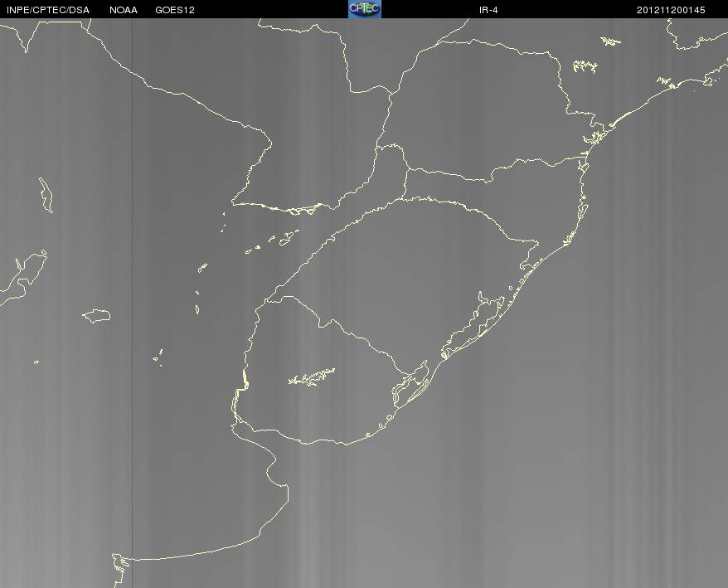Click the elongated lake outline at far left
The image size is (728, 588).
point(46,195)
